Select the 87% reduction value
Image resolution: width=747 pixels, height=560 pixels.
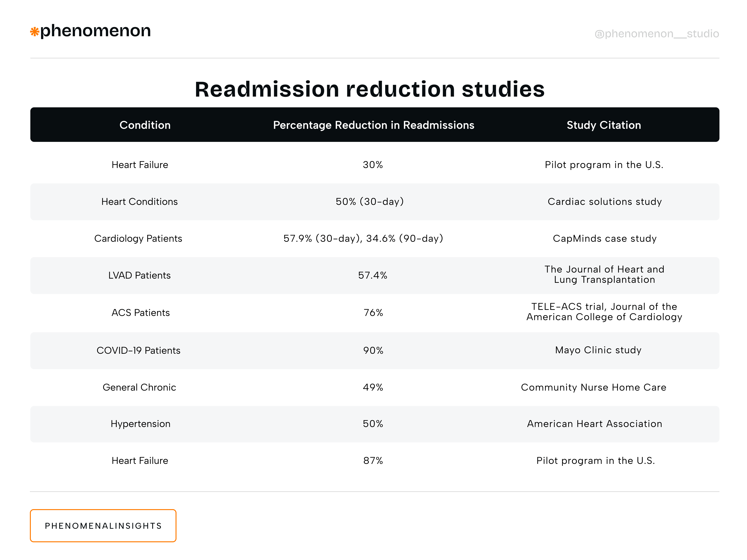373,461
